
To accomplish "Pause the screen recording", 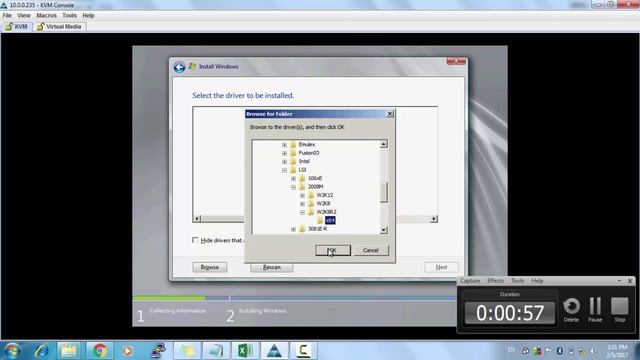I will click(x=595, y=310).
